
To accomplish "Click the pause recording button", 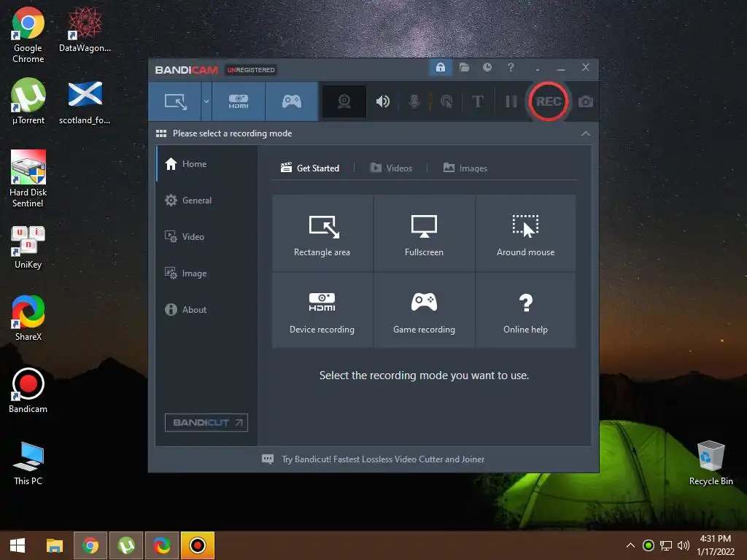I will (511, 101).
